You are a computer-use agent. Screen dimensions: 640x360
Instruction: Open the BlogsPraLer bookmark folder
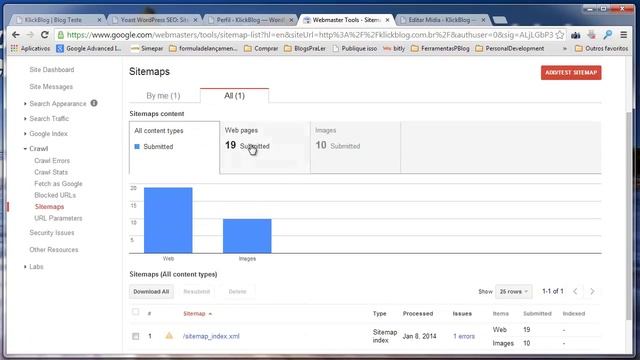(x=305, y=48)
